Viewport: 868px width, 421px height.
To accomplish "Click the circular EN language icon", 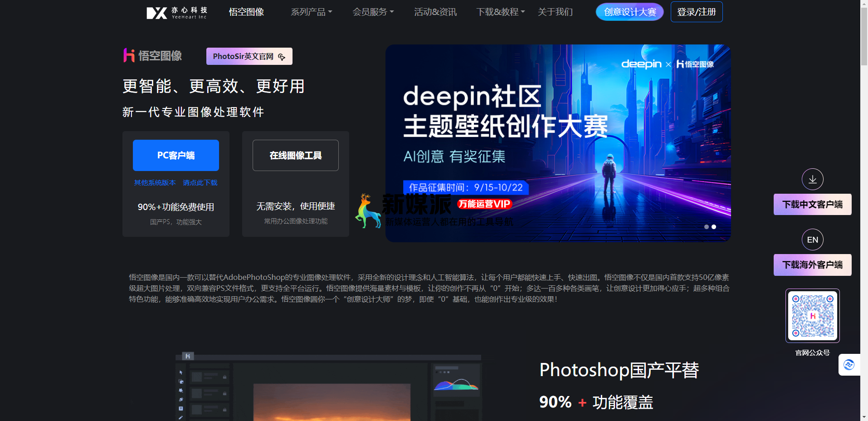I will point(812,240).
